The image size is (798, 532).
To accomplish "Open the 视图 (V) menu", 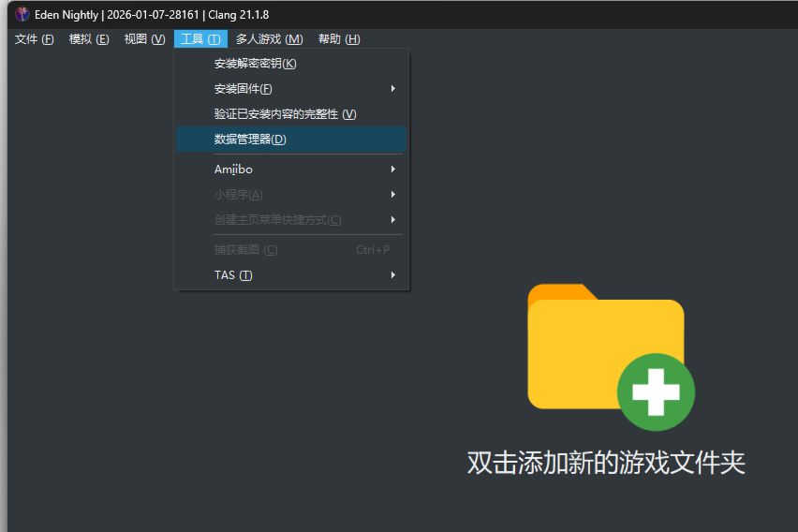I will 144,38.
